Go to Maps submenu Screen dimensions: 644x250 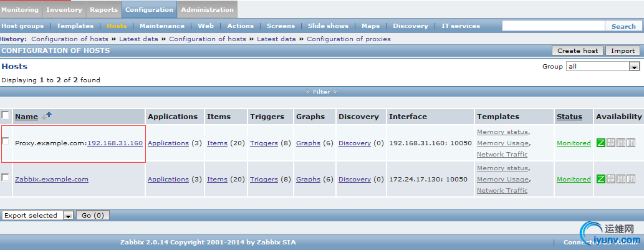click(x=370, y=26)
